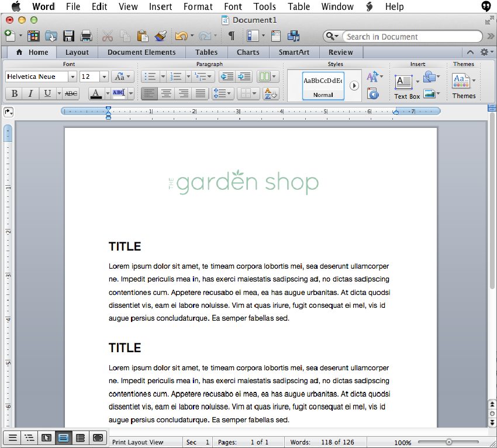Switch to the Tables ribbon tab
The height and width of the screenshot is (448, 497).
point(206,52)
